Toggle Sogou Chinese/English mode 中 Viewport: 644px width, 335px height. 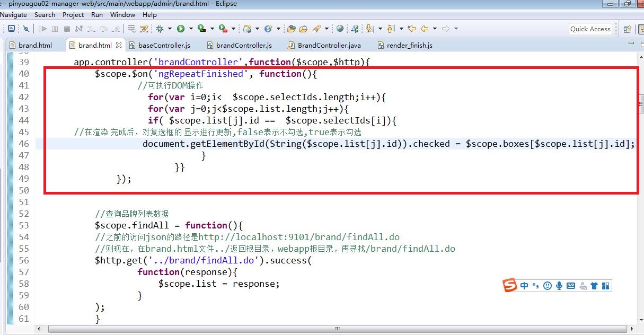click(524, 286)
